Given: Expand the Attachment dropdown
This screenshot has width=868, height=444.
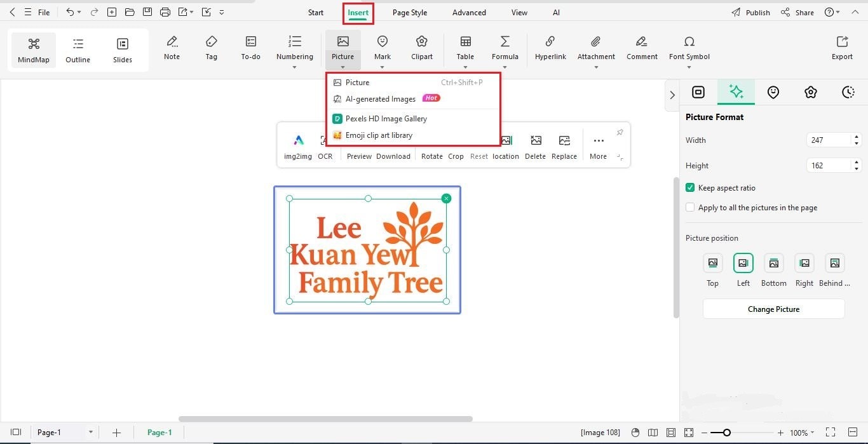Looking at the screenshot, I should click(596, 67).
